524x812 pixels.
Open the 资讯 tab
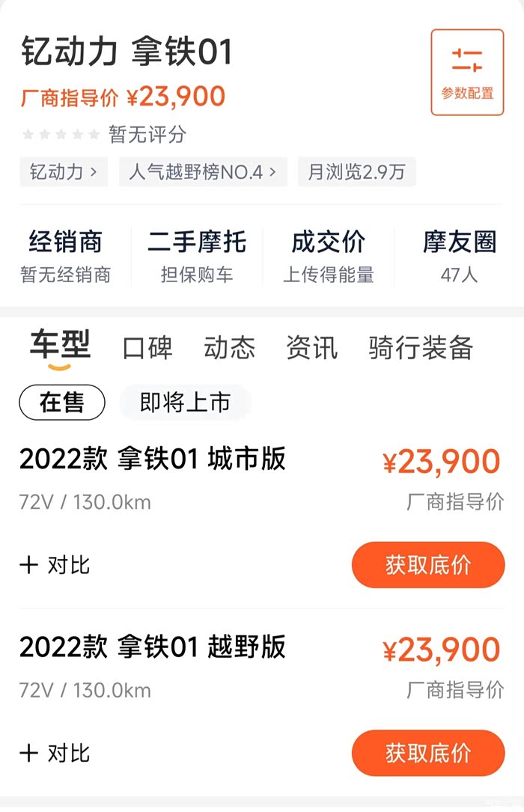coord(312,348)
